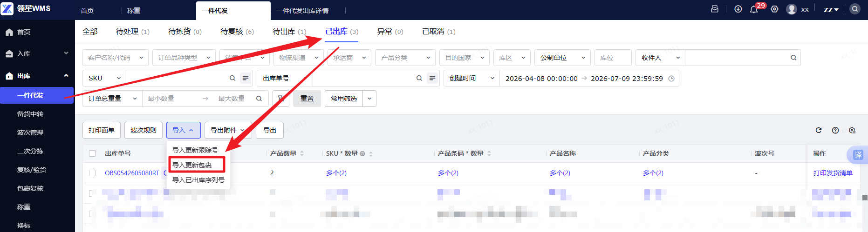Collapse the 出库 sidebar menu
Image resolution: width=868 pixels, height=232 pixels.
coord(66,75)
